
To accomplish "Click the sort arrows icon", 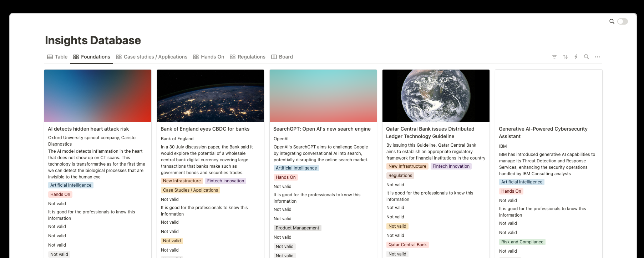I will (565, 57).
